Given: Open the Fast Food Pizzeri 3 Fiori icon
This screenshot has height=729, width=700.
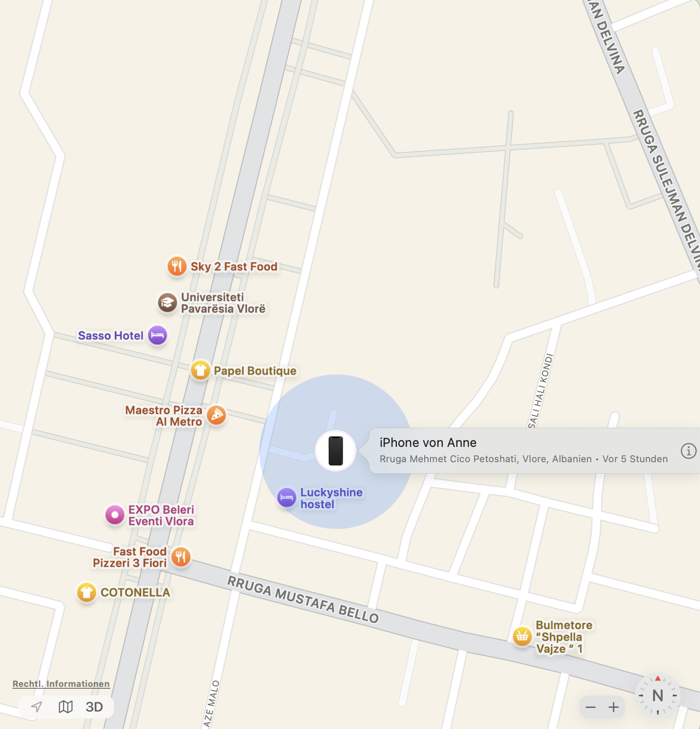Looking at the screenshot, I should click(181, 557).
